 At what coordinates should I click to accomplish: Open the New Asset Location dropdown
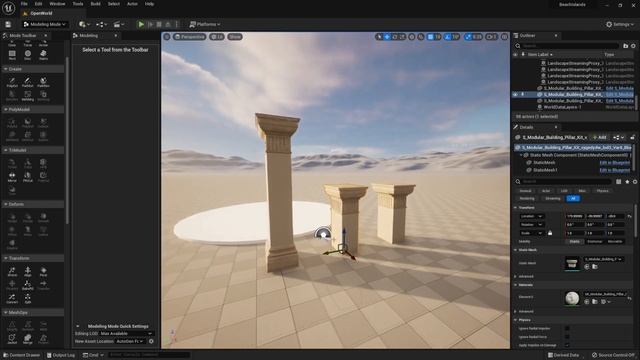129,341
